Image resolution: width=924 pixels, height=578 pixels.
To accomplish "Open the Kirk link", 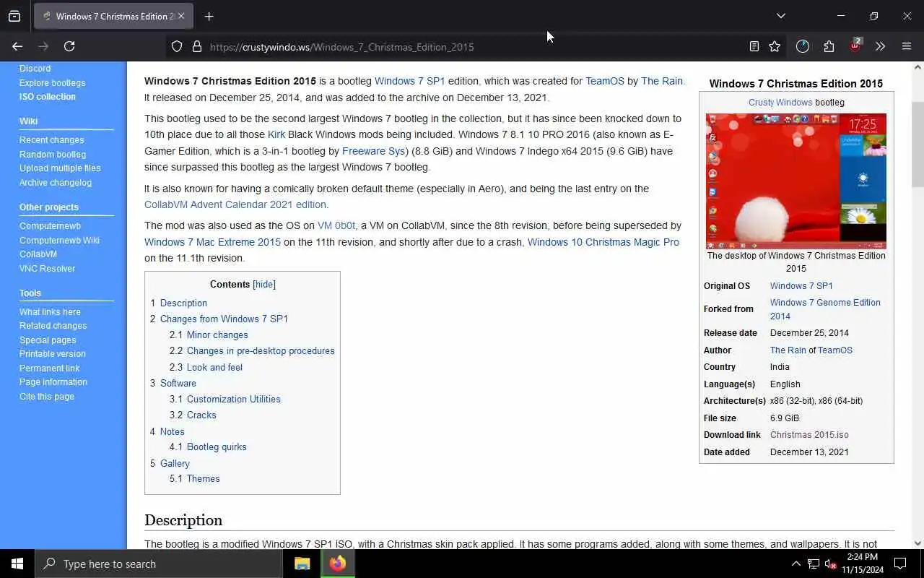I will click(276, 134).
